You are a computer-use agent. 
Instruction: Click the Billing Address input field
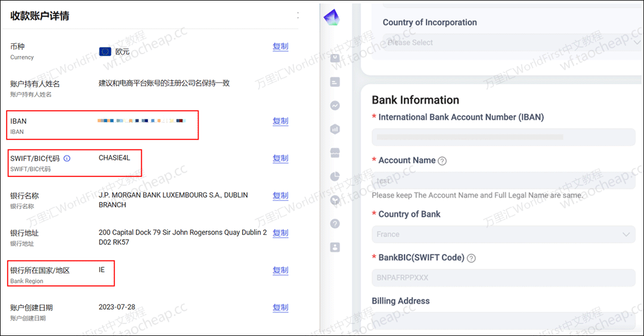[503, 321]
